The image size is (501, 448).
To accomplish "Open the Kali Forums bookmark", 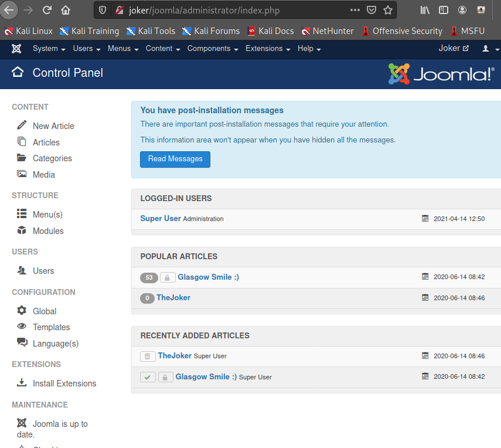I will point(211,31).
